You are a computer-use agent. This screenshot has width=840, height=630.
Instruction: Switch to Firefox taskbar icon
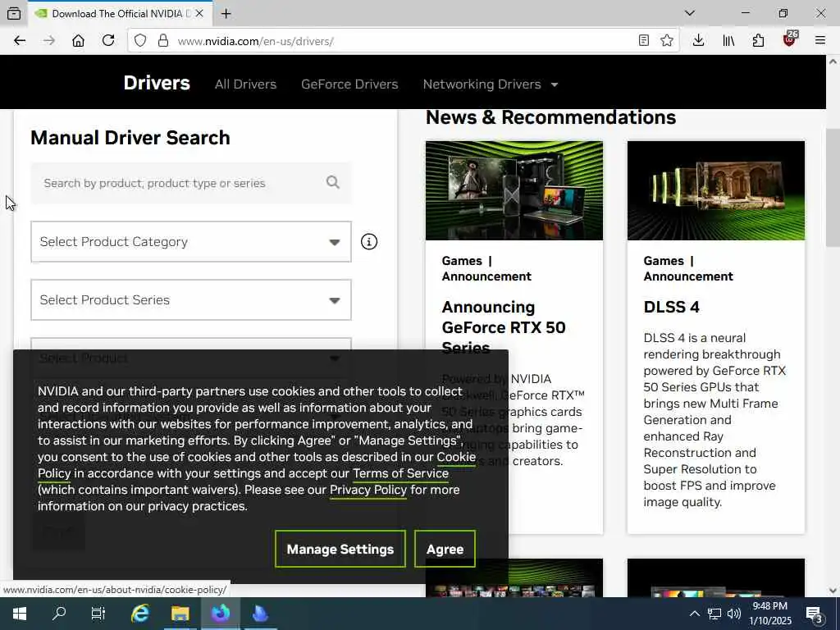point(220,614)
